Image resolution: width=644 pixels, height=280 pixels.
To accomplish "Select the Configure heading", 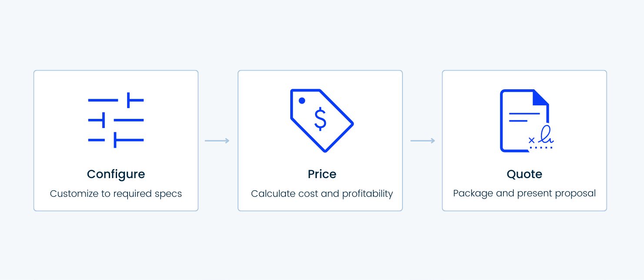I will click(116, 174).
